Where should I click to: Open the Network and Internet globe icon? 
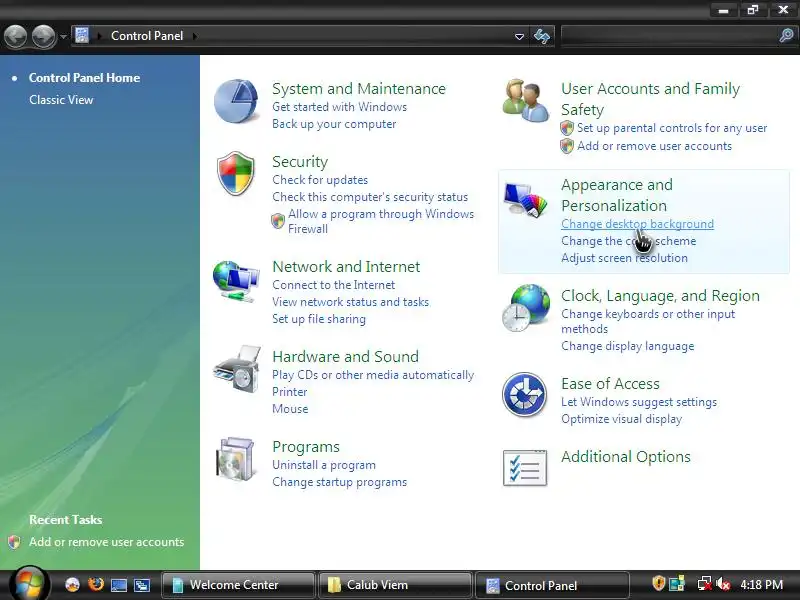coord(236,282)
